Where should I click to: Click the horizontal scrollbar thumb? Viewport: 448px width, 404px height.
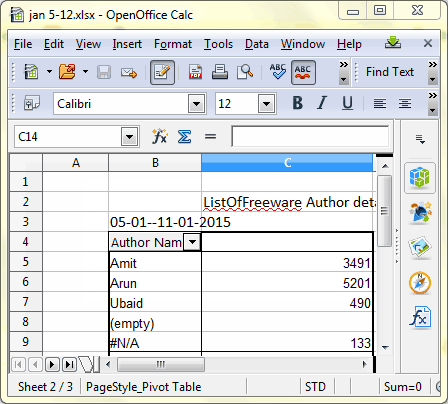tap(161, 364)
